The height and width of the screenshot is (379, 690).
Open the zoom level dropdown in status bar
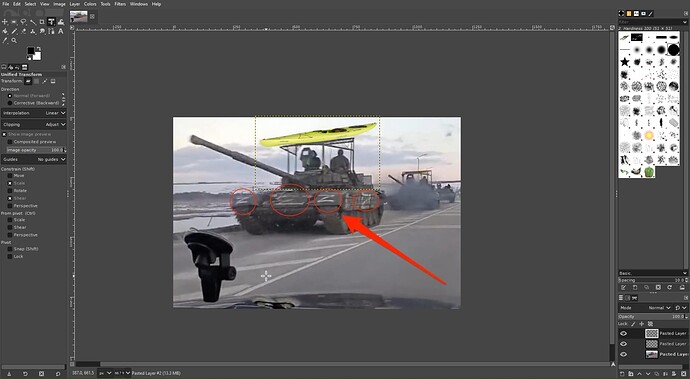[x=122, y=373]
